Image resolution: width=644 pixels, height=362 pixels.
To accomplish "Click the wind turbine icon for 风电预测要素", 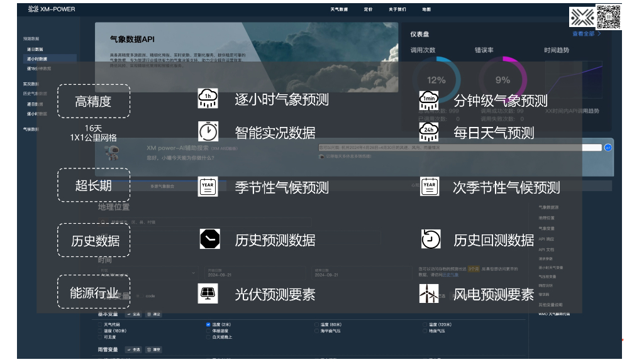I will point(430,293).
